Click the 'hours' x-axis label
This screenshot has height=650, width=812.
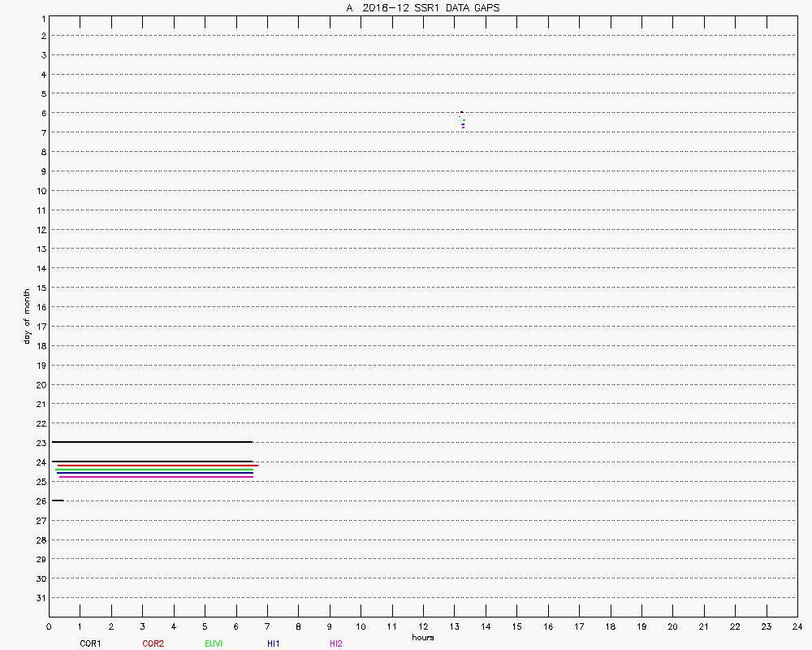[422, 637]
